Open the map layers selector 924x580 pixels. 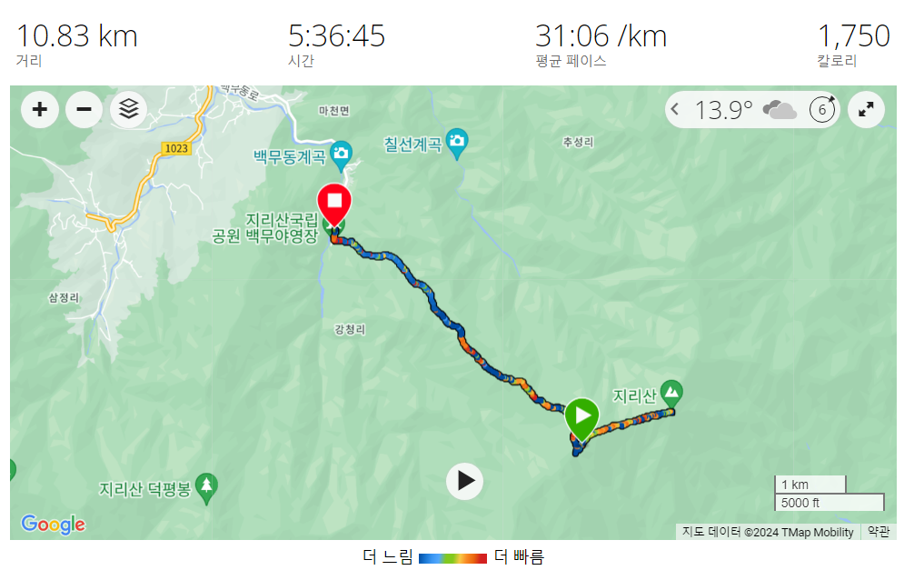(x=128, y=109)
